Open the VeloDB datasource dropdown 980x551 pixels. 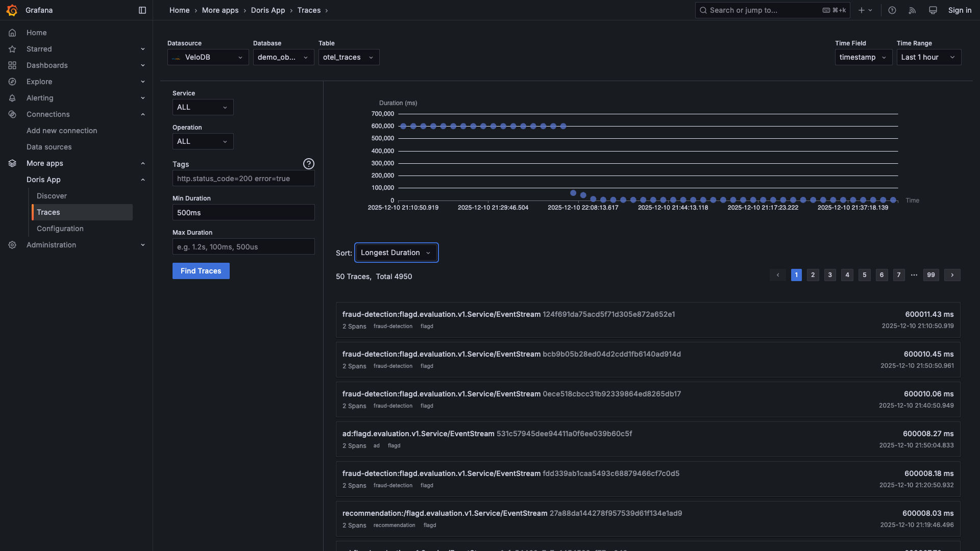[208, 57]
